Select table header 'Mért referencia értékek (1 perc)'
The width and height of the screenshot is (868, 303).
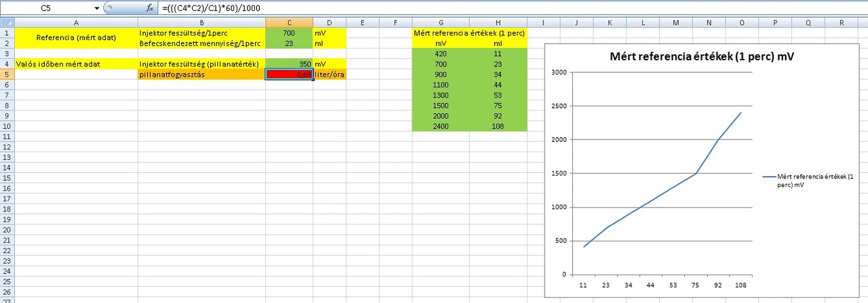point(469,33)
